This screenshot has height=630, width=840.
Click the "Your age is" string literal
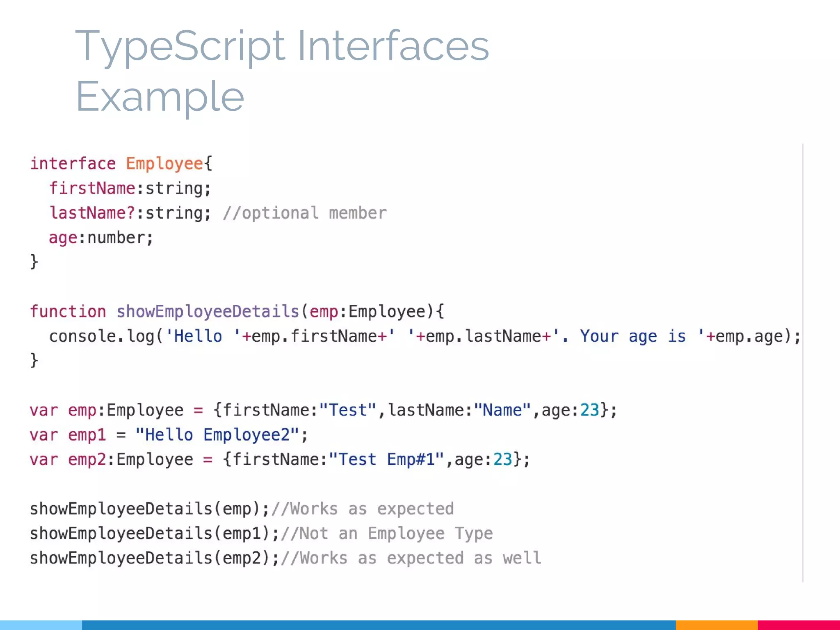coord(632,336)
